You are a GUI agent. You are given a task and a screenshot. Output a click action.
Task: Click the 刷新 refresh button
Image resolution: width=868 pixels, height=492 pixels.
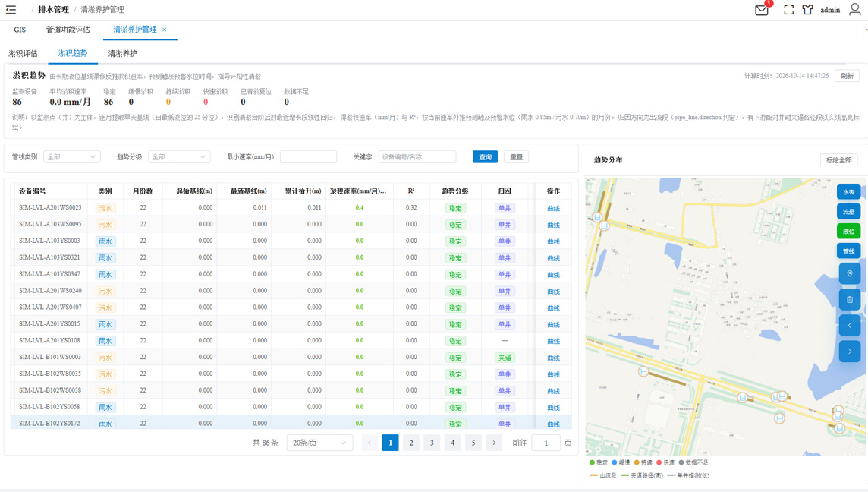(847, 76)
